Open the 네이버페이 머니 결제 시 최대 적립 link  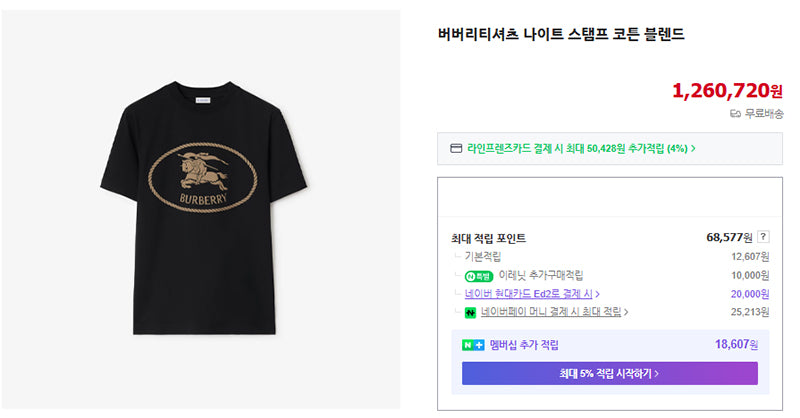coord(551,312)
